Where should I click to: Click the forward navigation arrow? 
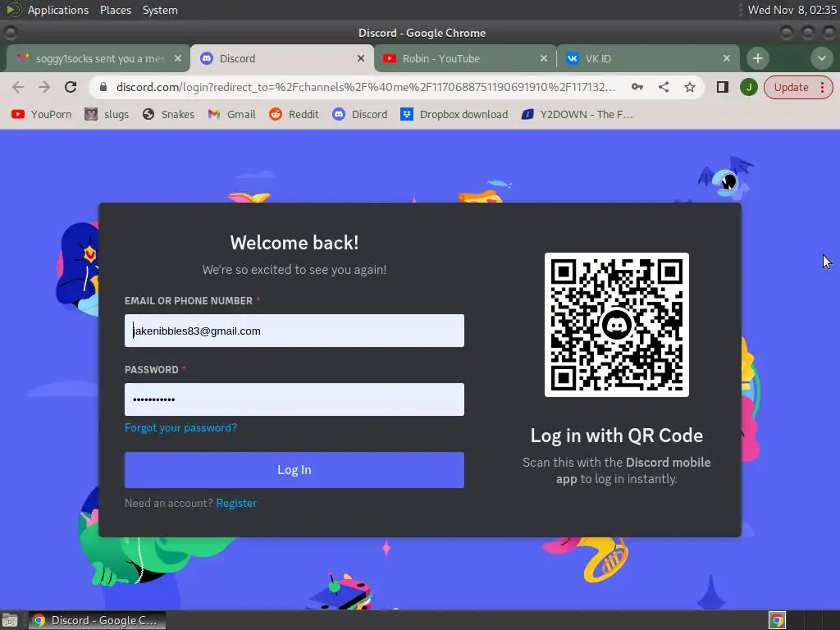[44, 87]
